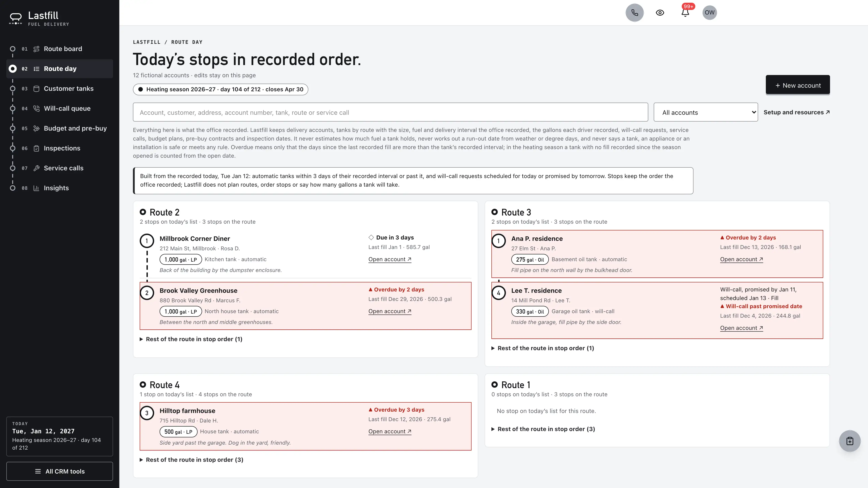Viewport: 868px width, 488px height.
Task: Open the floating clipboard button at bottom right
Action: pos(849,441)
